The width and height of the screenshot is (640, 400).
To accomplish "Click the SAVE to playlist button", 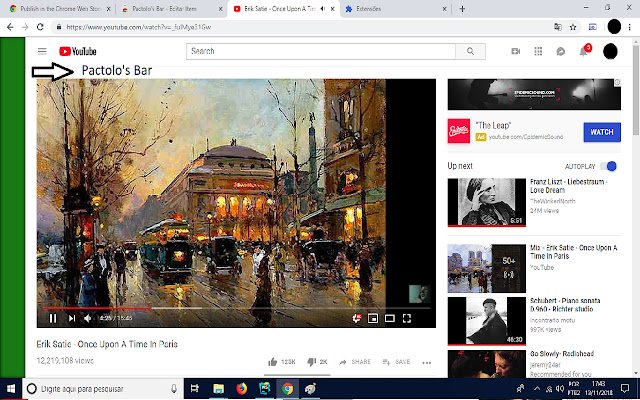I will (396, 362).
